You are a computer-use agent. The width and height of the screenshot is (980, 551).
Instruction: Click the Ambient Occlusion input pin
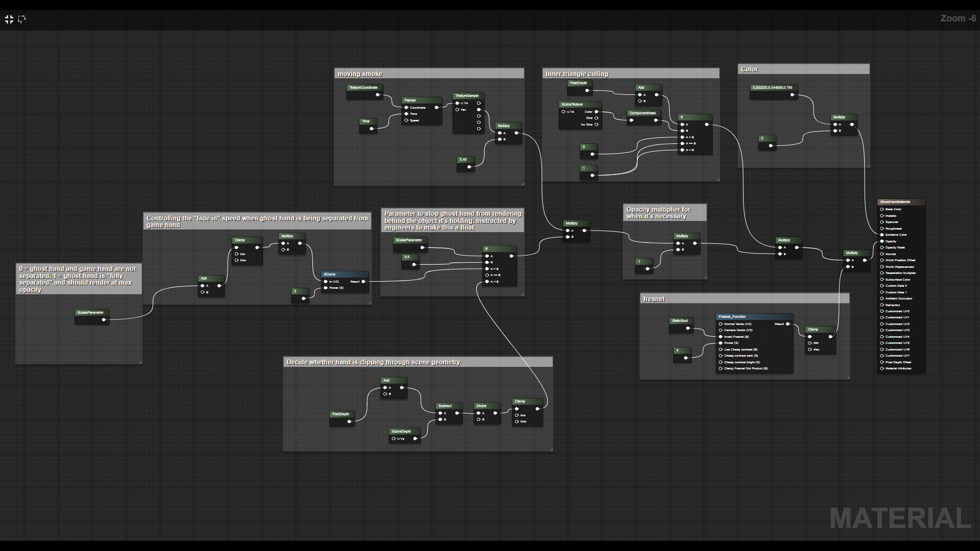[882, 298]
